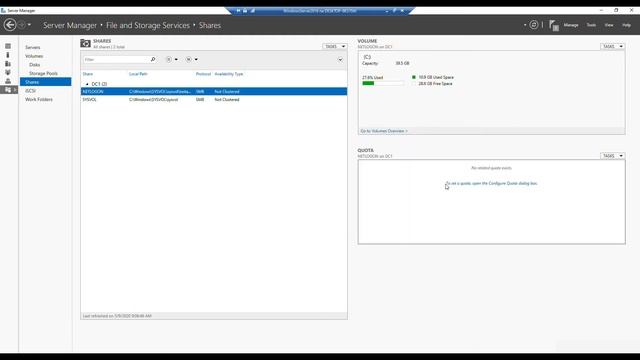Click the Shares breadcrumb item
This screenshot has height=360, width=640.
coord(210,25)
